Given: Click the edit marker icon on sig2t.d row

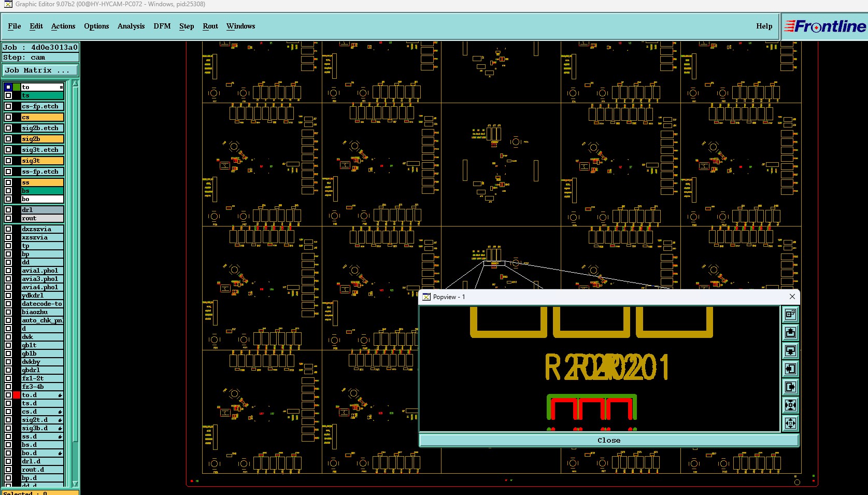Looking at the screenshot, I should point(60,420).
